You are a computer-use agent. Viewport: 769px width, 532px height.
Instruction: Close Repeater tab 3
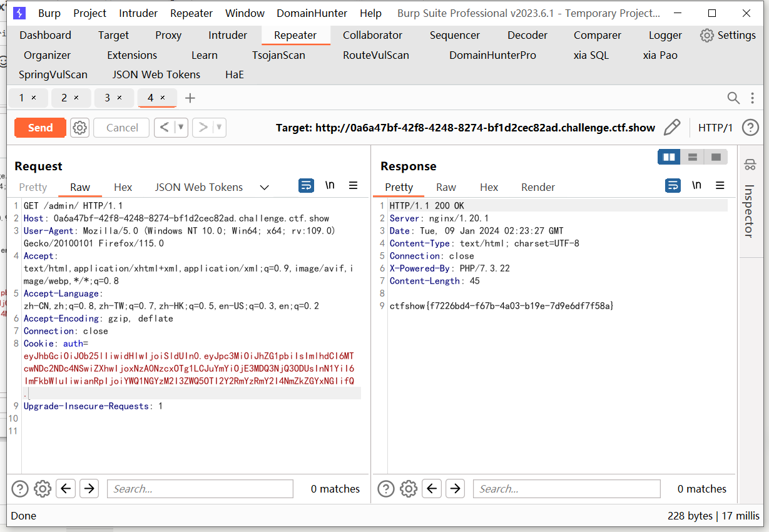pyautogui.click(x=120, y=98)
